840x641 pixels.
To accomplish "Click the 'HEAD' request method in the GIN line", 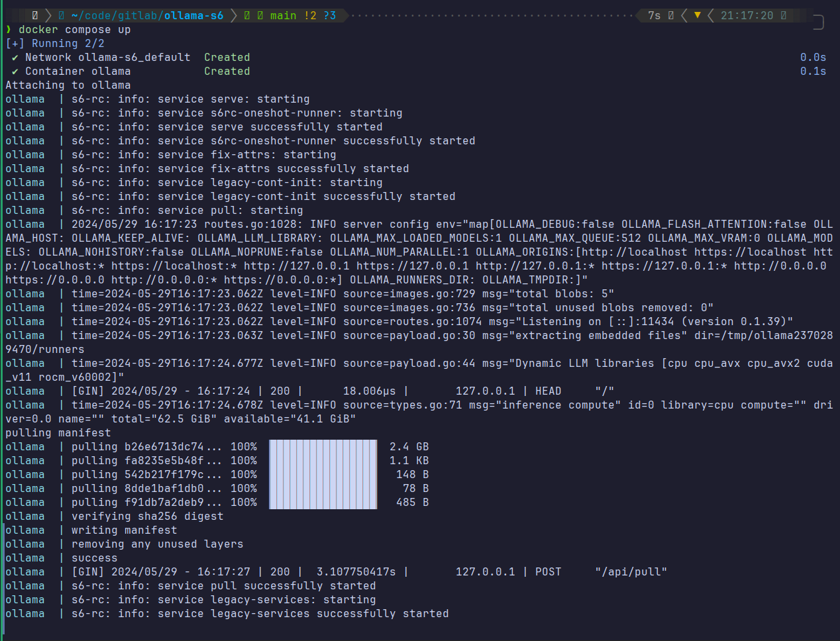I will click(x=549, y=391).
